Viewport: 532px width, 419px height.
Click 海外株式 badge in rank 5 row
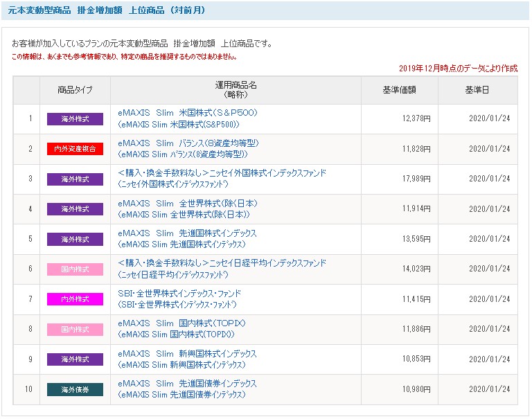75,239
